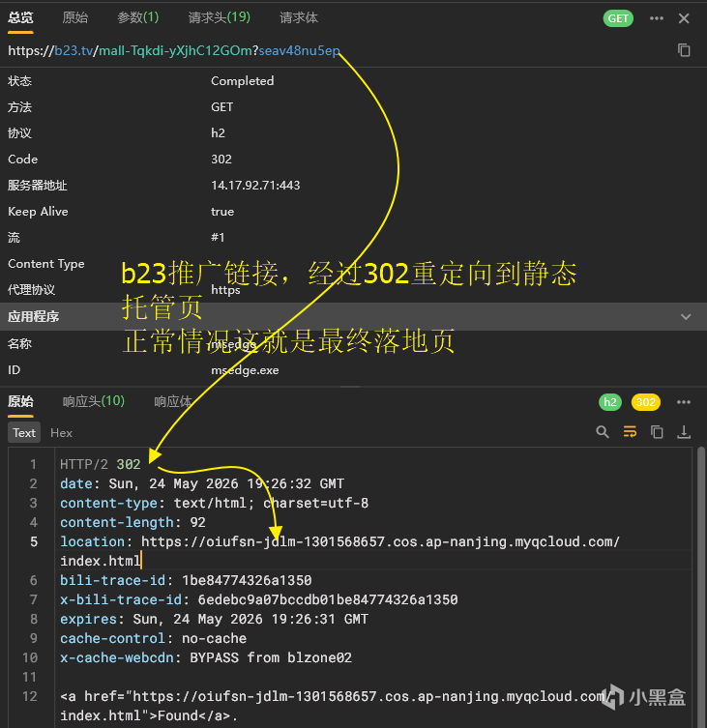Click the location header line
The width and height of the screenshot is (707, 728).
point(340,551)
